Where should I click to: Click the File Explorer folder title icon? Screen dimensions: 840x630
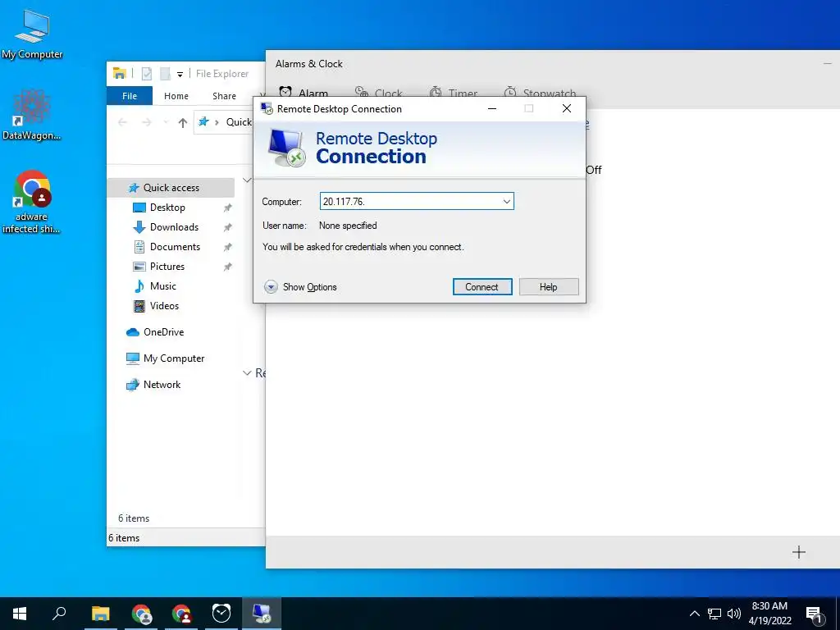pos(120,73)
